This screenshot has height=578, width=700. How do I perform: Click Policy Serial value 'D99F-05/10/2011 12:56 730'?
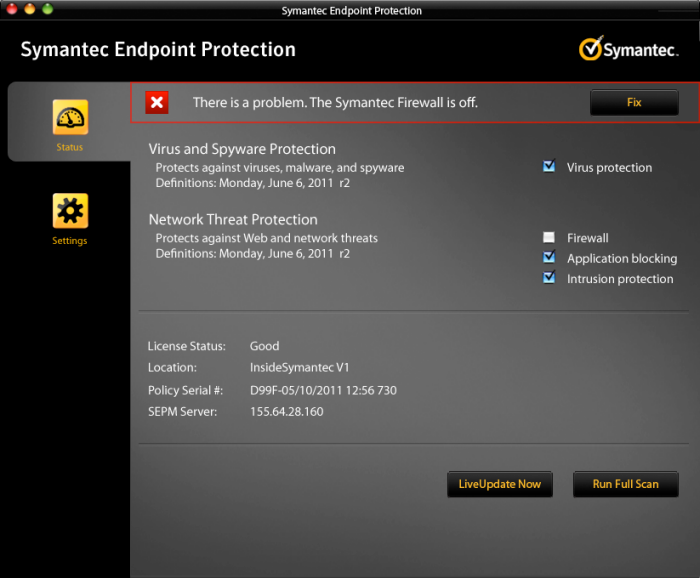pyautogui.click(x=323, y=391)
